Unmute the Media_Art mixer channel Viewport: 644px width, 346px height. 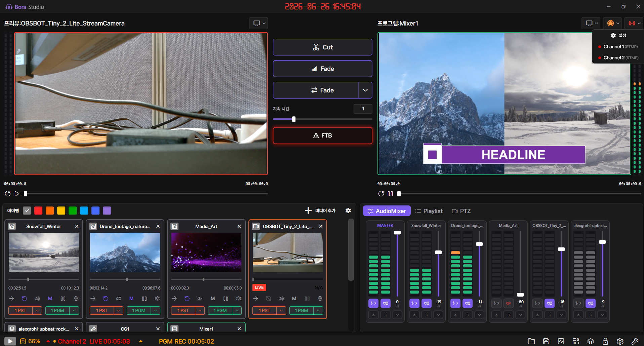click(509, 303)
